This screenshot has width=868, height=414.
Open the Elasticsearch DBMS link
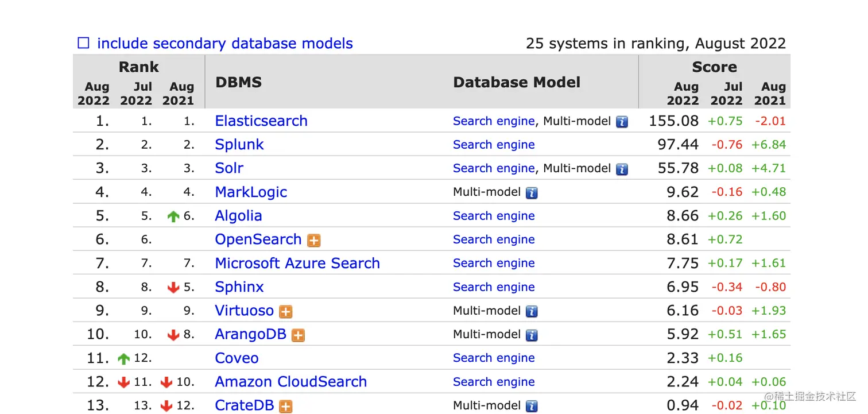pos(261,121)
